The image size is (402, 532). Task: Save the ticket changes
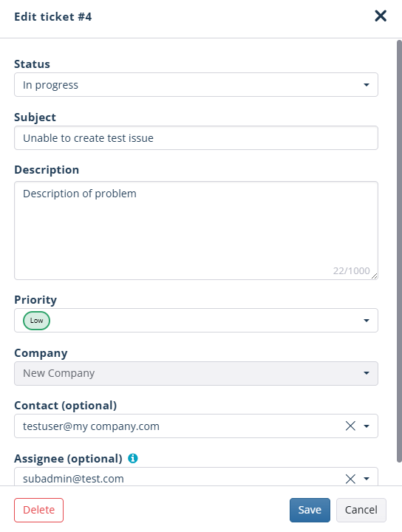tap(310, 510)
